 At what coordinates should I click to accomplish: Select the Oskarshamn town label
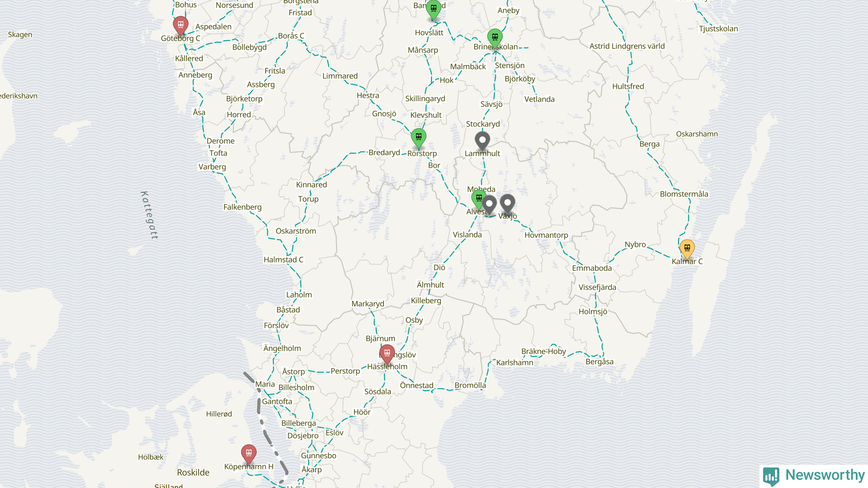[x=697, y=134]
